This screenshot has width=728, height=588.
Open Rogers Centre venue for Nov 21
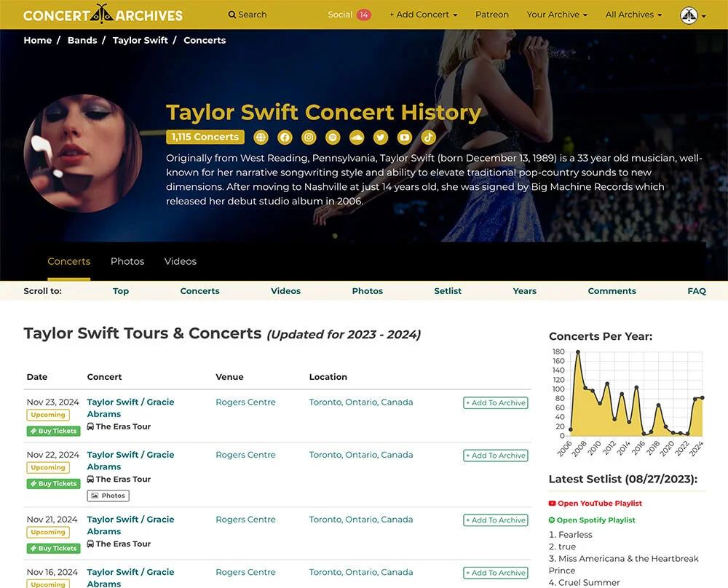(x=245, y=520)
